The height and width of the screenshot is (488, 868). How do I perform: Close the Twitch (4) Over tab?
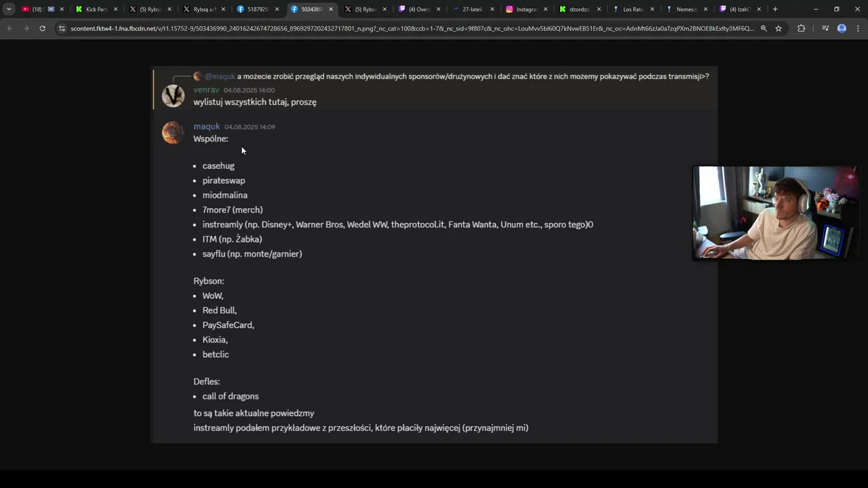(x=438, y=9)
